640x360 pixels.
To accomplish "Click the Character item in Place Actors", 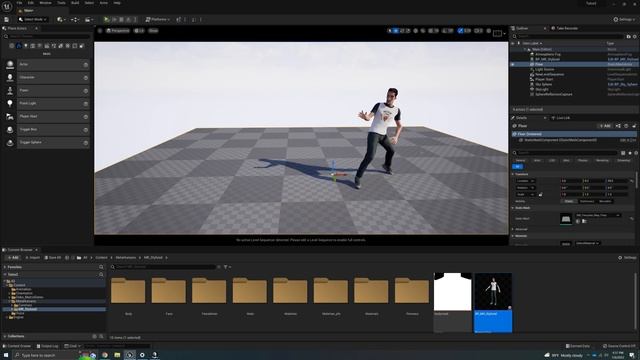I will 53,78.
